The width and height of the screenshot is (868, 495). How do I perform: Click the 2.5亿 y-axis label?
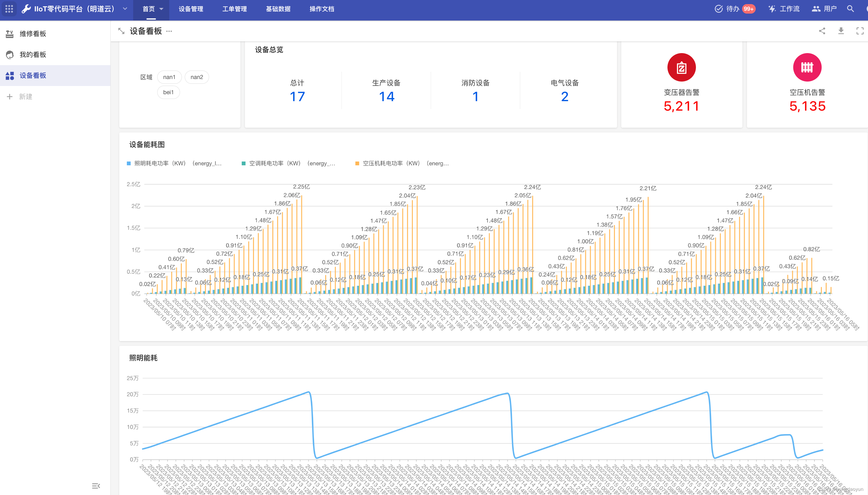click(133, 184)
